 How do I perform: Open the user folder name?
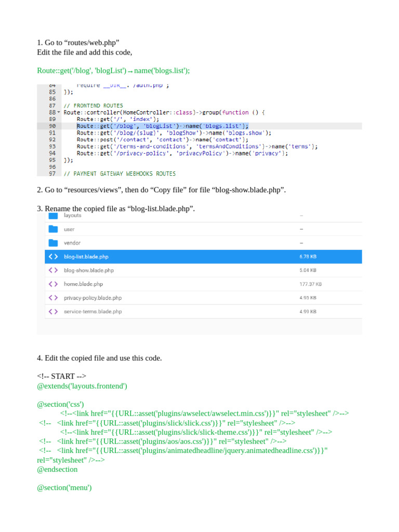(x=69, y=229)
